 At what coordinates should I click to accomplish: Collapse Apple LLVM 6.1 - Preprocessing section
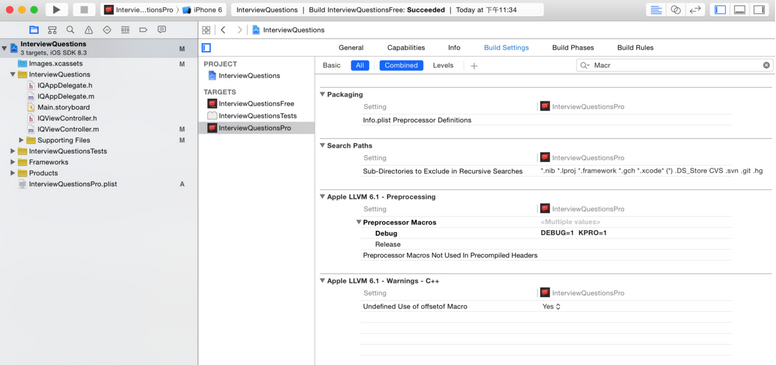[x=322, y=197]
